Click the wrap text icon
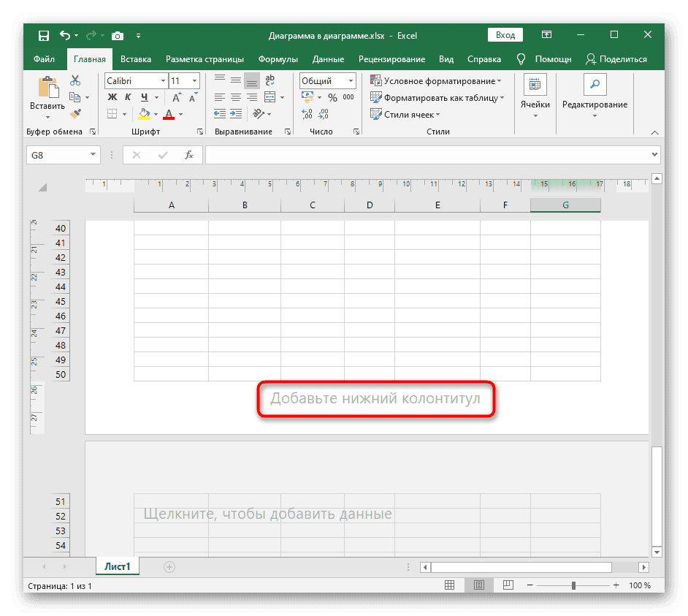This screenshot has width=688, height=616. pyautogui.click(x=270, y=81)
